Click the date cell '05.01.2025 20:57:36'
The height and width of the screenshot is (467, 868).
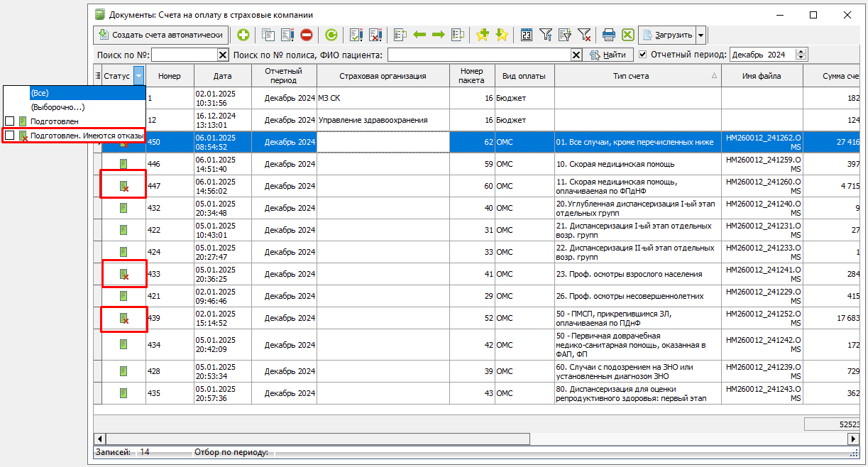point(222,393)
